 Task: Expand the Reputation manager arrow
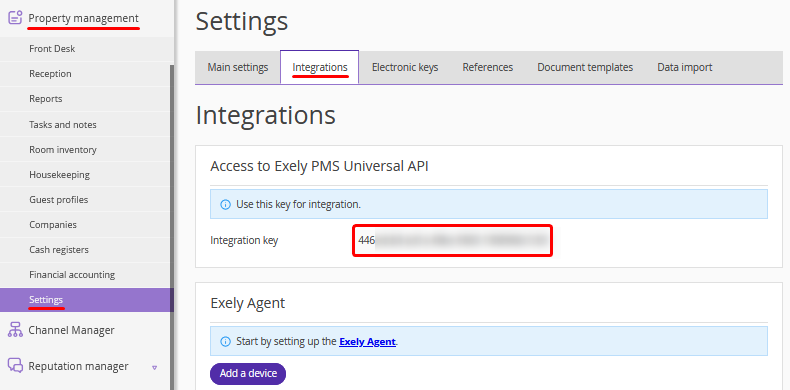(155, 367)
